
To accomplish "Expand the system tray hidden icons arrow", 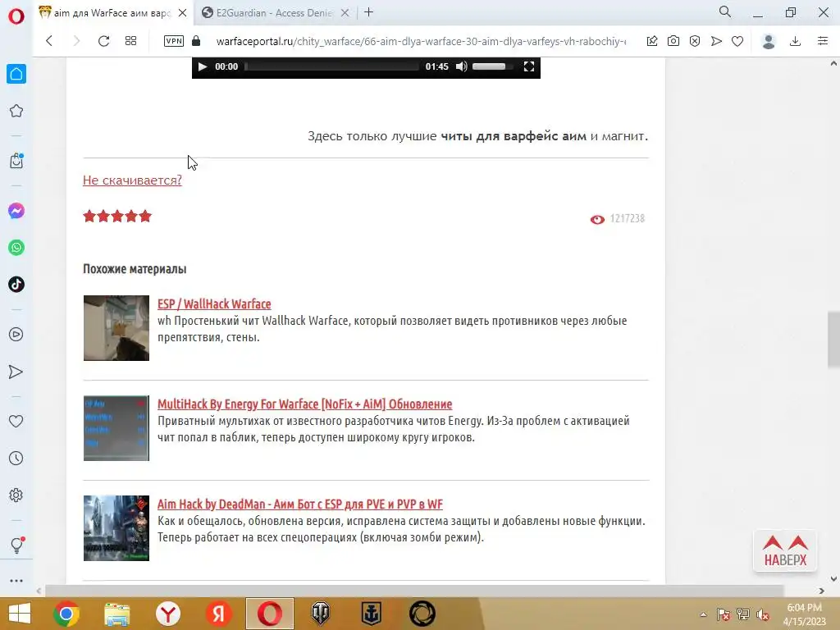I will (703, 614).
